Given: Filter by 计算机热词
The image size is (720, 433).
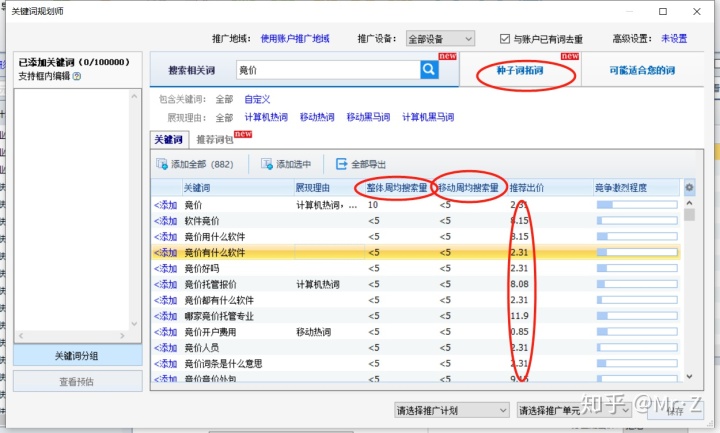Looking at the screenshot, I should tap(266, 117).
